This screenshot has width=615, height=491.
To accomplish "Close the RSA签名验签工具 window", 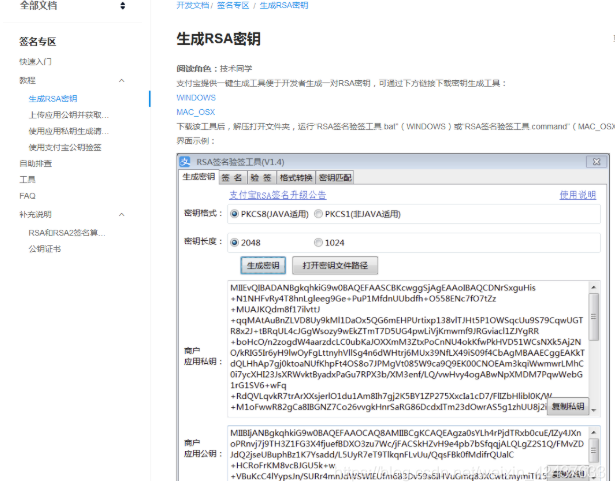I will [x=597, y=162].
